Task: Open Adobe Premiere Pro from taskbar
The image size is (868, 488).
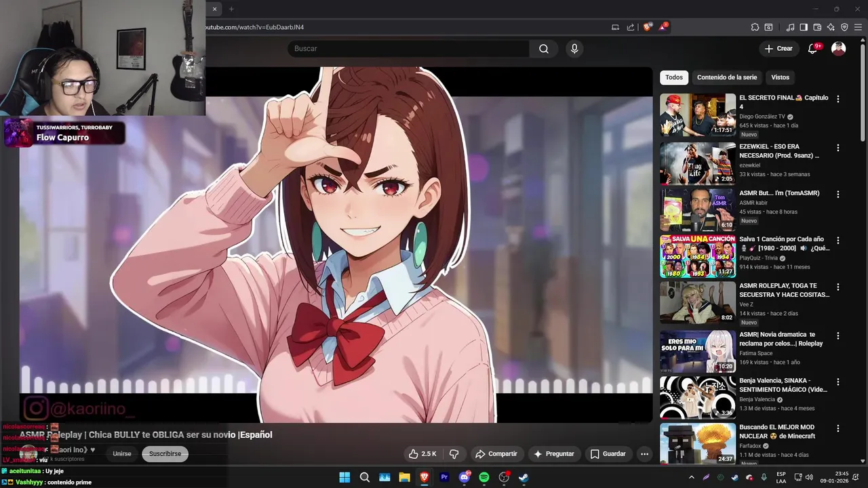Action: pos(445,477)
